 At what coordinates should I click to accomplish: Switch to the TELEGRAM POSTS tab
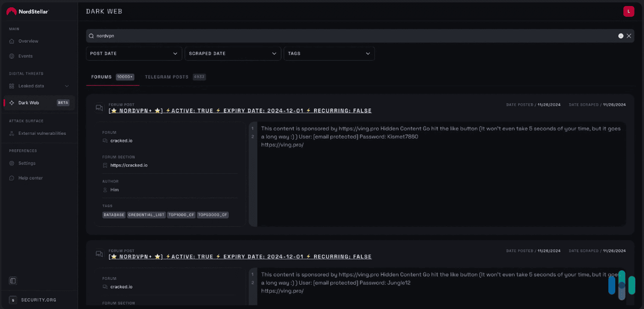167,76
